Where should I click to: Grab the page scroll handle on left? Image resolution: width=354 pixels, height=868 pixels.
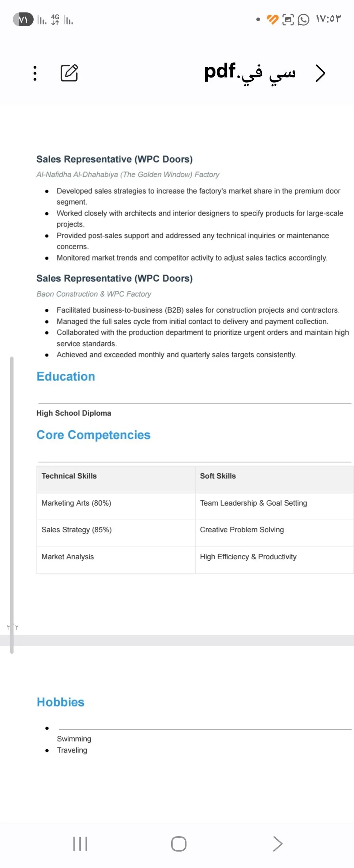[12, 505]
